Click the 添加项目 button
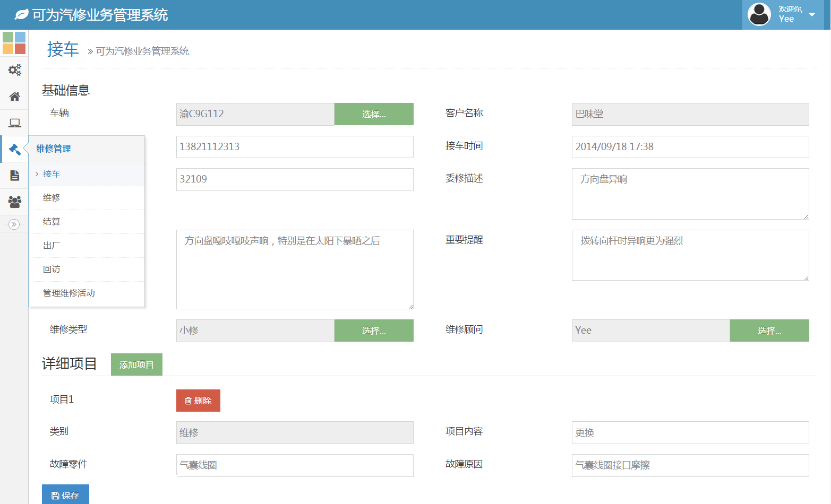The height and width of the screenshot is (504, 831). coord(136,365)
